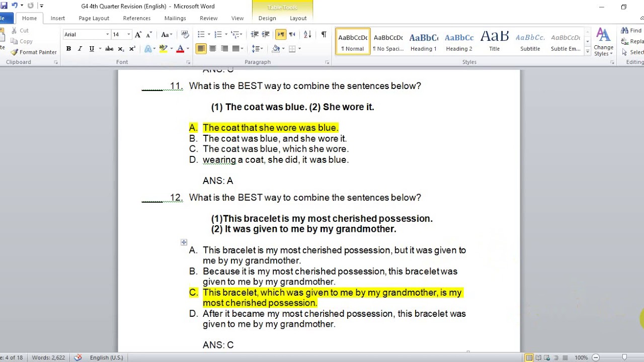
Task: Toggle Show/Hide paragraph marks
Action: (x=324, y=35)
